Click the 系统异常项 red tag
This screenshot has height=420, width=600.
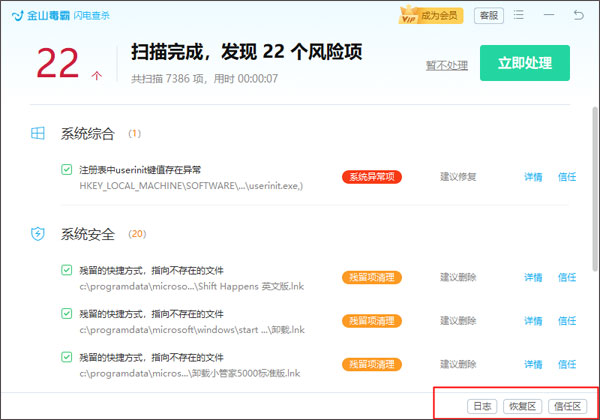coord(372,177)
